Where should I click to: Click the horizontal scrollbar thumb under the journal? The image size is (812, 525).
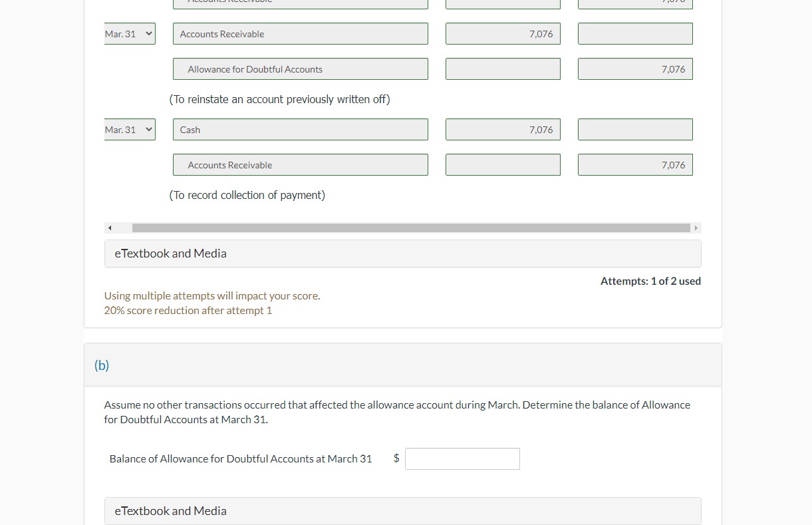(411, 228)
